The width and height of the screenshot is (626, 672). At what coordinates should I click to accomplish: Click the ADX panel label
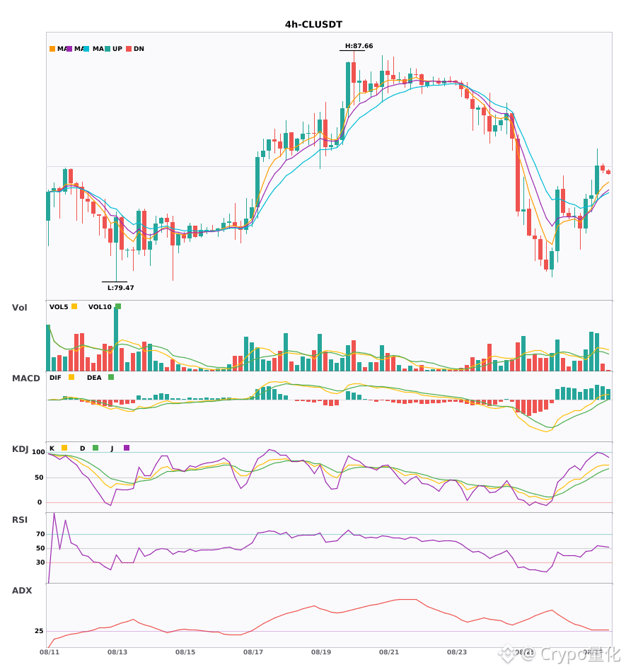click(21, 591)
